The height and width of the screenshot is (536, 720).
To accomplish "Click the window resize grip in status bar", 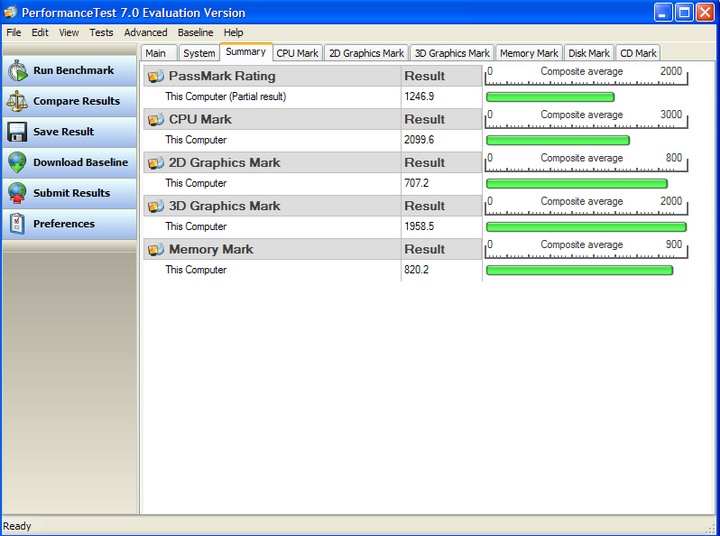I will point(712,529).
